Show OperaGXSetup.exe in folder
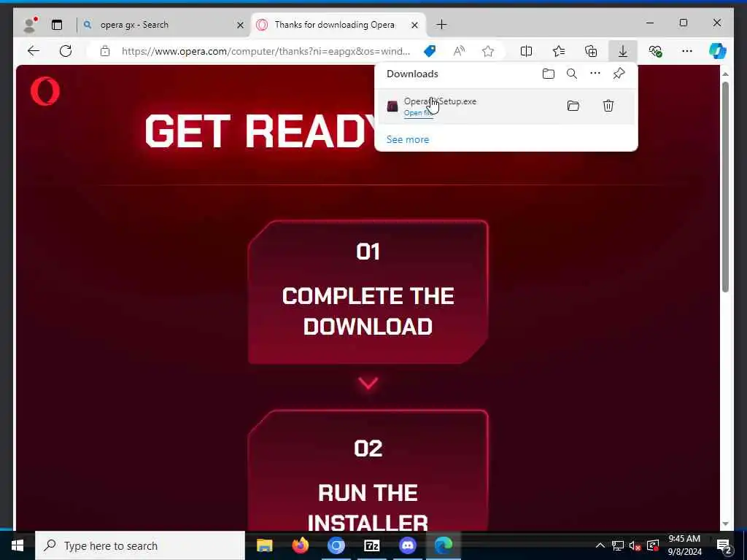This screenshot has height=560, width=747. (x=573, y=106)
